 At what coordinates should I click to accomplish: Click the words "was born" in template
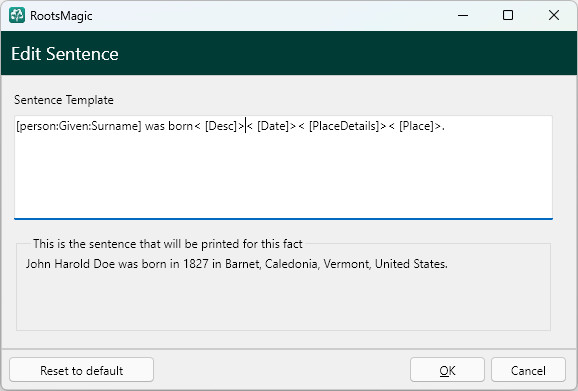pyautogui.click(x=169, y=126)
